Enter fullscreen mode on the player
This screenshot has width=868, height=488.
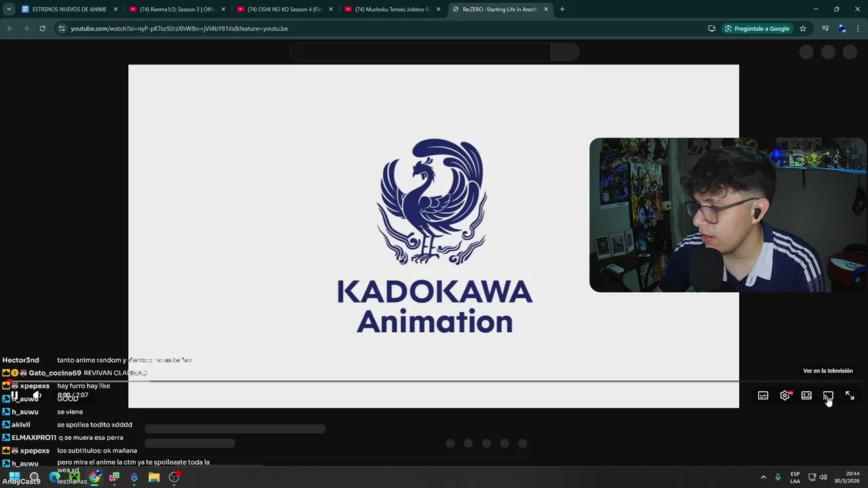point(850,395)
